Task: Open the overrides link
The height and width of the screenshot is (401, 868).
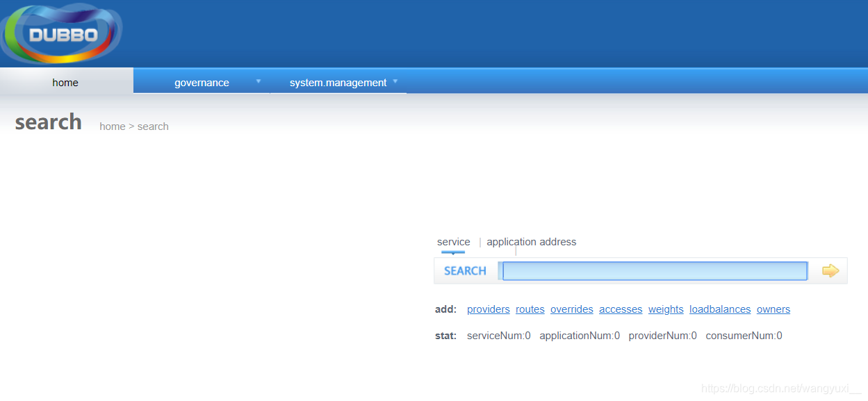Action: 572,309
